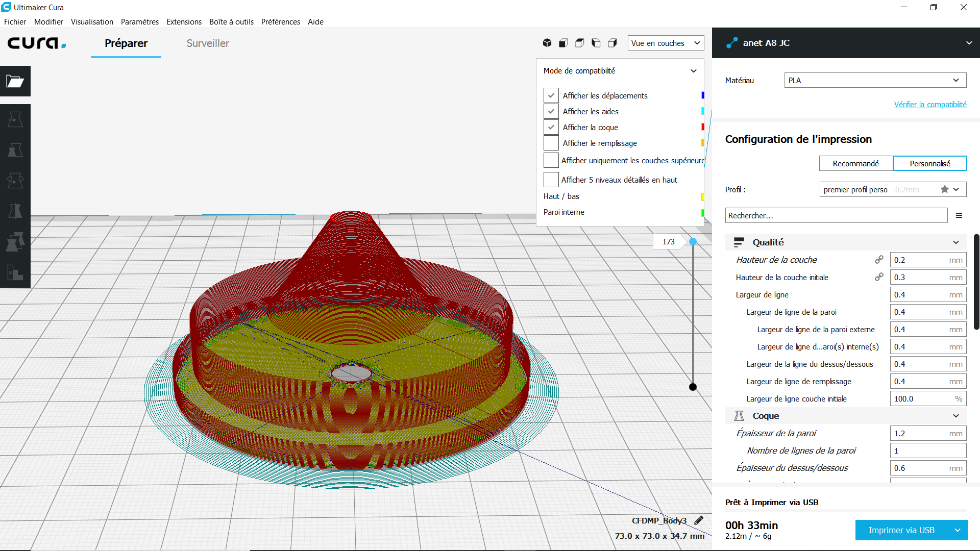Click the star icon in the Profil field

[x=945, y=189]
